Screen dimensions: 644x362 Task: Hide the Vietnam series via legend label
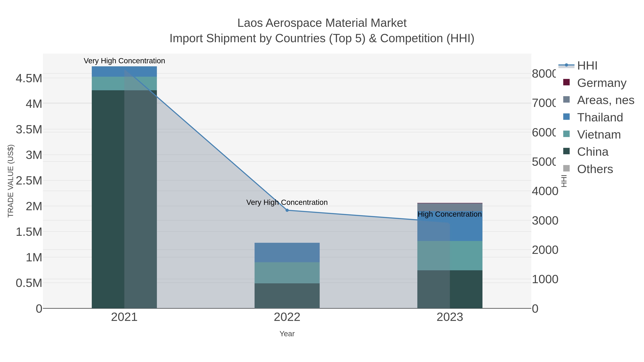(x=599, y=134)
